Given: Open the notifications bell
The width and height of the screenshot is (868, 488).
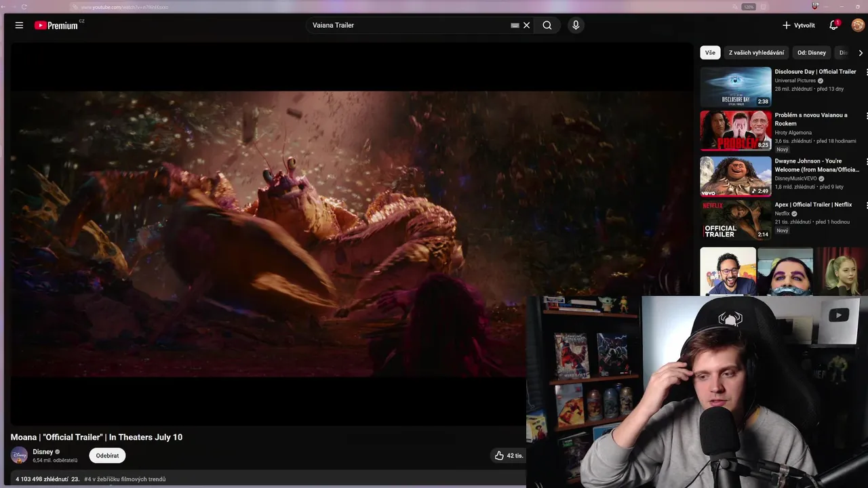Looking at the screenshot, I should (833, 25).
